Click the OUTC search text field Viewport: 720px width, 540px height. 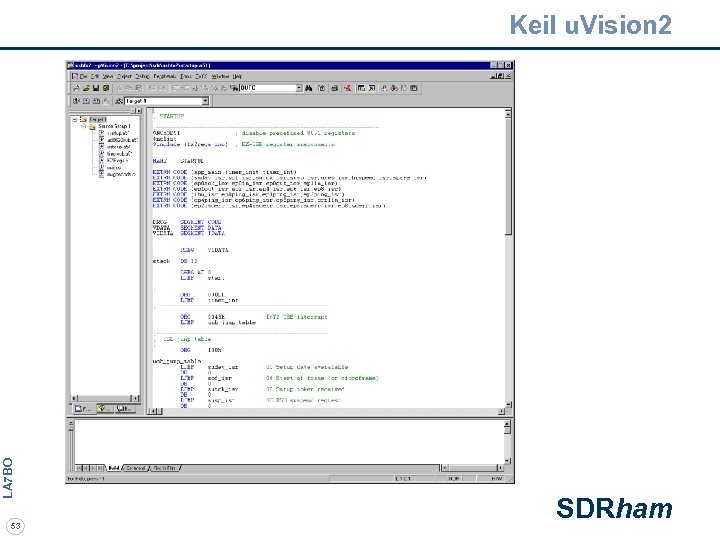tap(267, 88)
